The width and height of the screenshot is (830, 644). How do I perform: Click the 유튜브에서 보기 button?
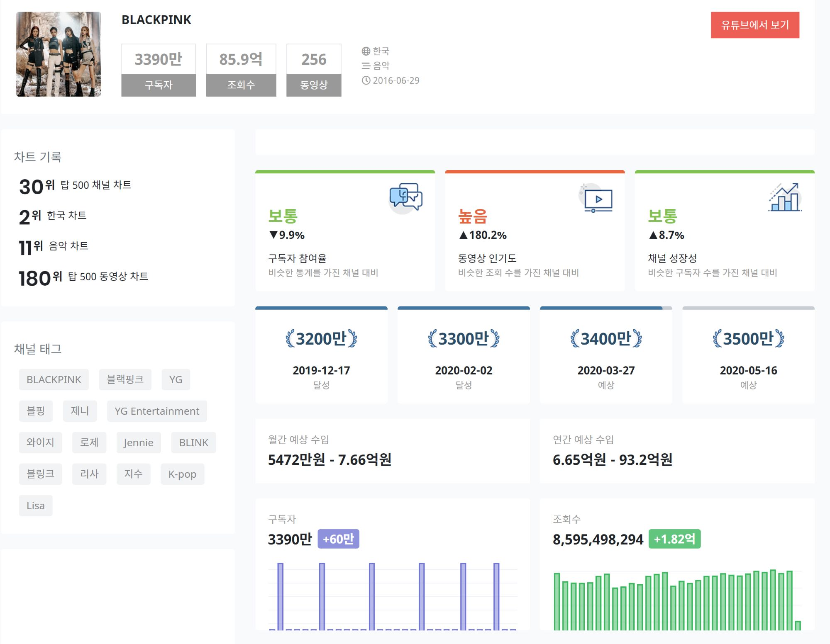(755, 25)
